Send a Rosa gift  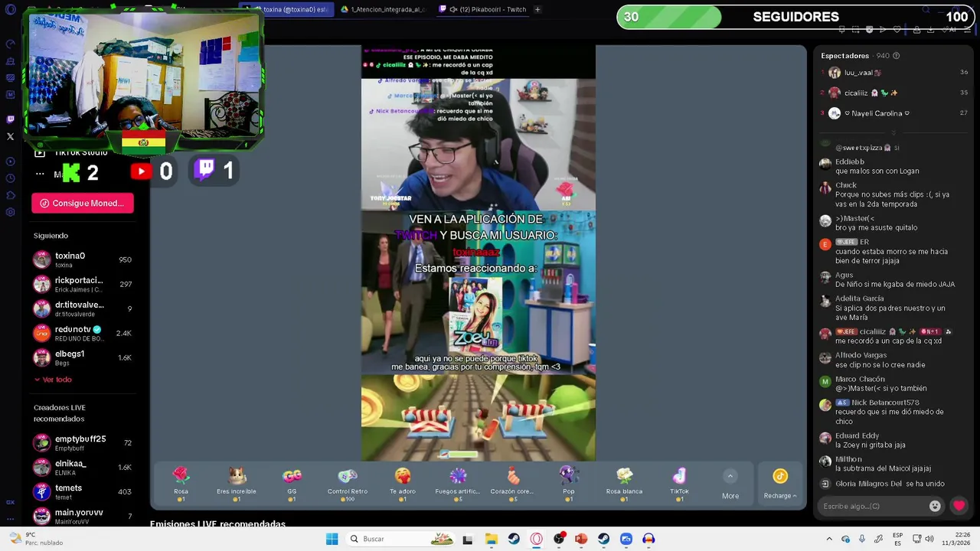click(x=181, y=484)
